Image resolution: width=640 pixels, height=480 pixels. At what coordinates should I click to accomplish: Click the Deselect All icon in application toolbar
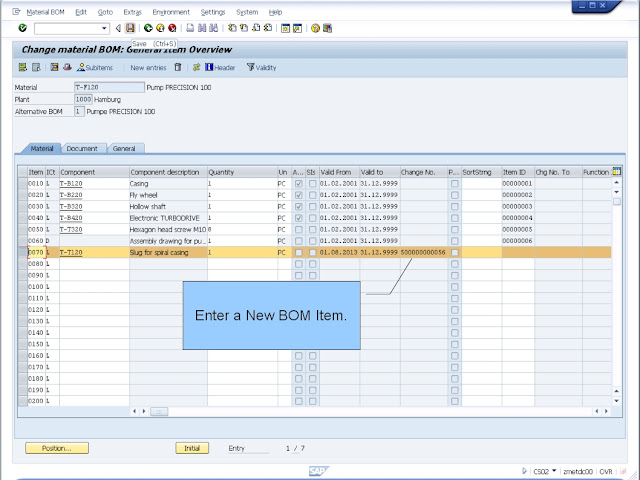click(x=36, y=67)
